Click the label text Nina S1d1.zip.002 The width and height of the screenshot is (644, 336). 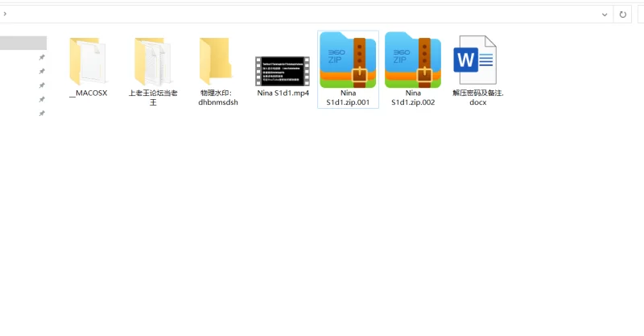pyautogui.click(x=413, y=97)
